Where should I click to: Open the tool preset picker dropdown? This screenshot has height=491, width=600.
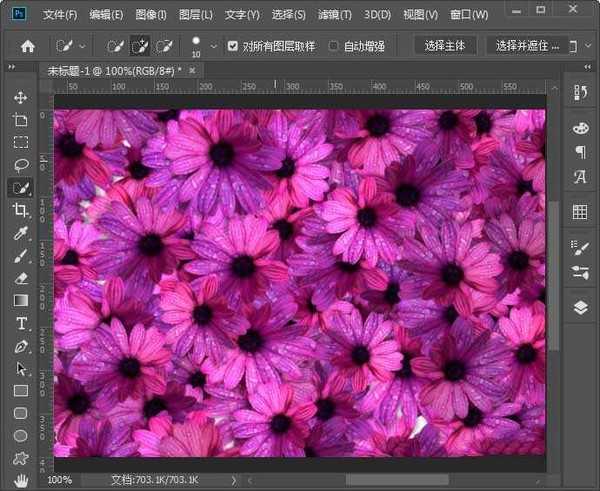pyautogui.click(x=82, y=46)
